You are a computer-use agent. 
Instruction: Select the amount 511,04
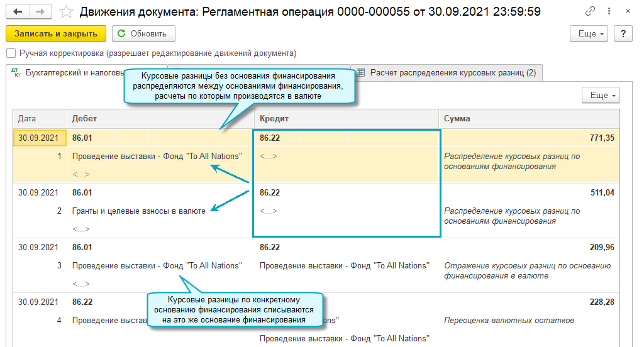(x=602, y=192)
